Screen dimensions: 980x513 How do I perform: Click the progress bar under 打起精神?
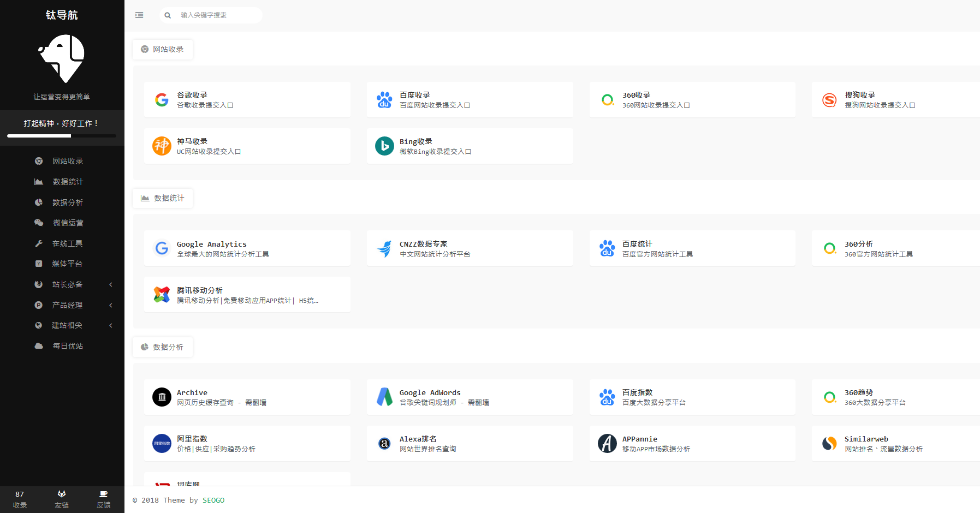[x=62, y=135]
